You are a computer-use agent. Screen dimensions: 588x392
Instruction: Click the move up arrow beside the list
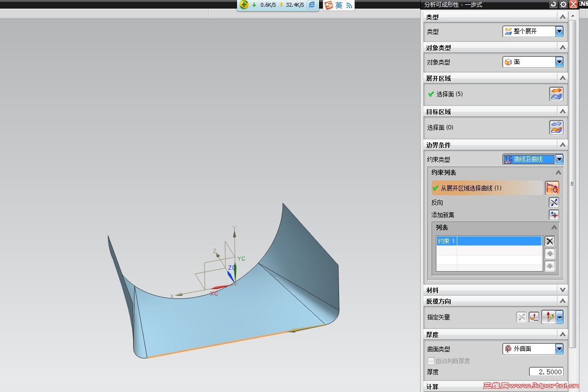[x=550, y=254]
